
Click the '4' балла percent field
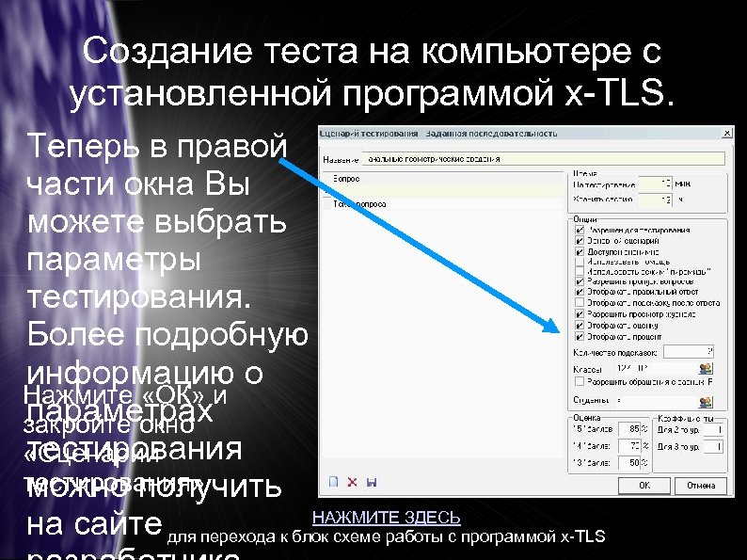tap(629, 446)
